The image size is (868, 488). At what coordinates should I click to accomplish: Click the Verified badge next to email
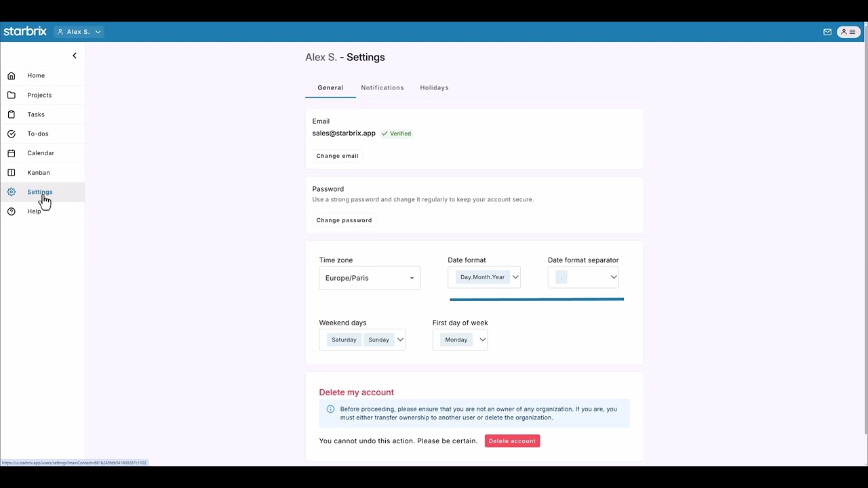pos(397,134)
